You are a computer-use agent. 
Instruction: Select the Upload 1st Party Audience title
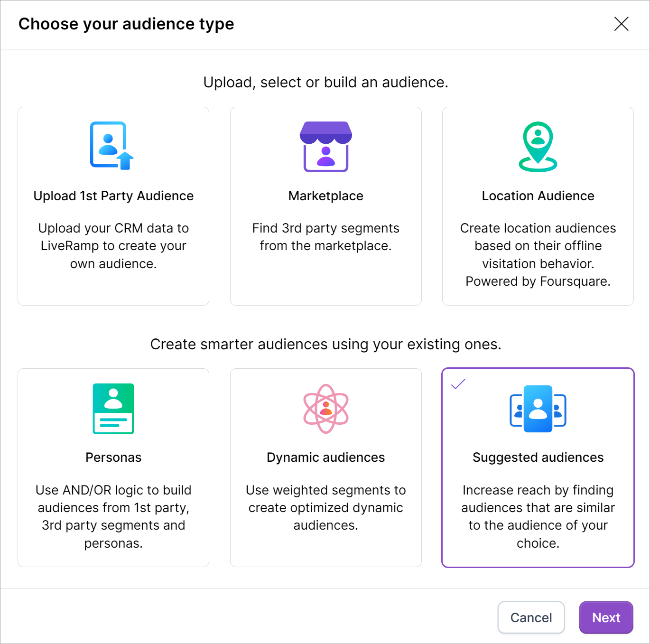tap(113, 196)
